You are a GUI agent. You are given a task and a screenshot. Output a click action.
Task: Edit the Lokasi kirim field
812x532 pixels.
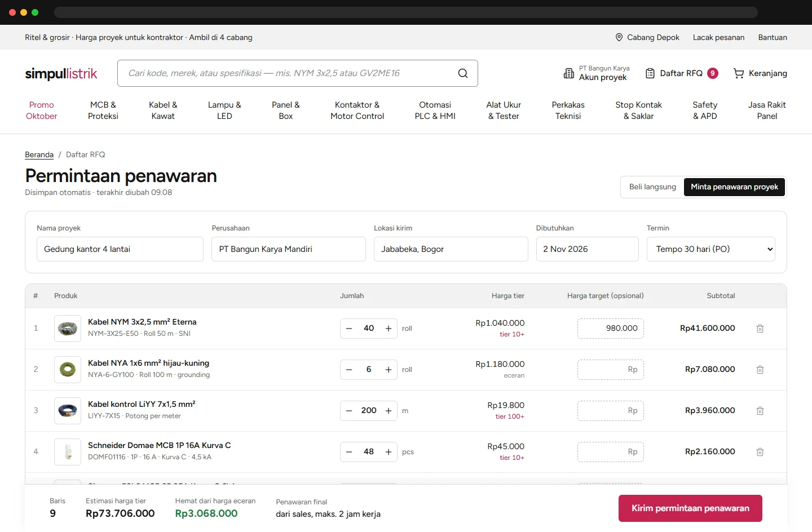point(451,249)
